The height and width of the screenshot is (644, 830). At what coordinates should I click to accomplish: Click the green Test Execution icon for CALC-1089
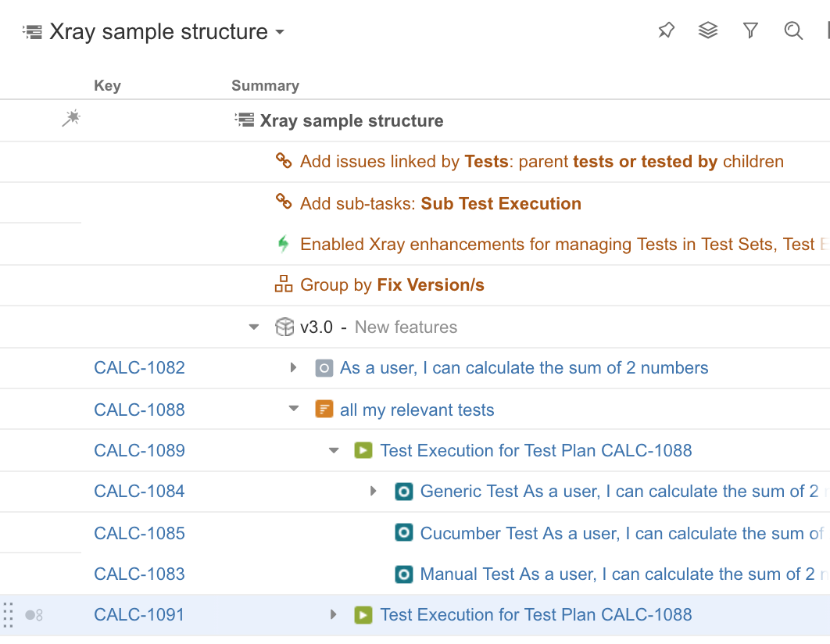point(363,450)
